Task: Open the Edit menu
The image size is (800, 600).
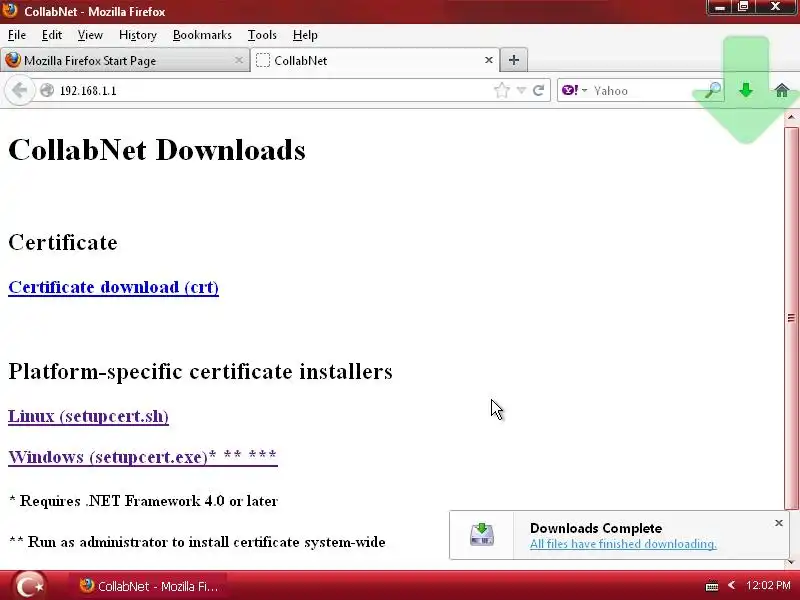Action: click(52, 35)
